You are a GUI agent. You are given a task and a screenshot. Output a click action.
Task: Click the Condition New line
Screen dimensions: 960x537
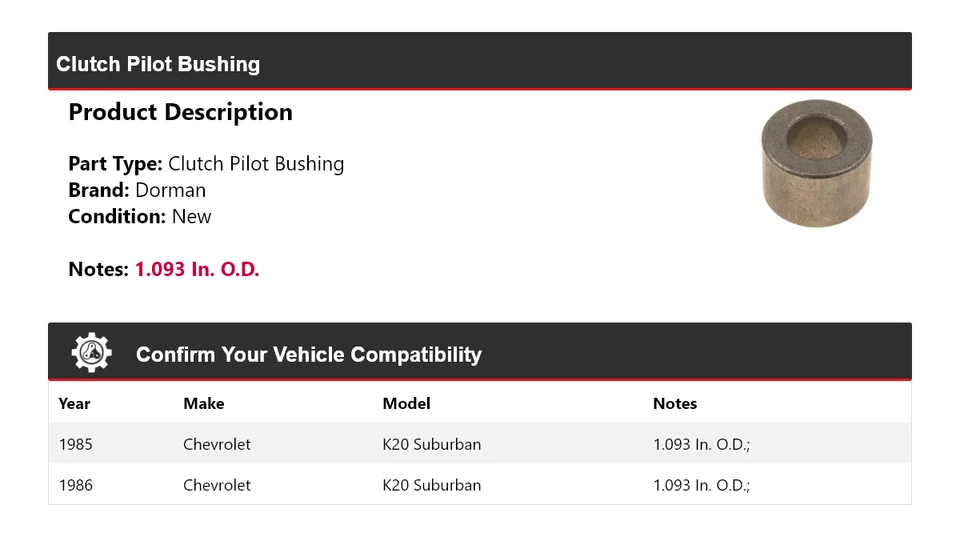click(x=140, y=216)
